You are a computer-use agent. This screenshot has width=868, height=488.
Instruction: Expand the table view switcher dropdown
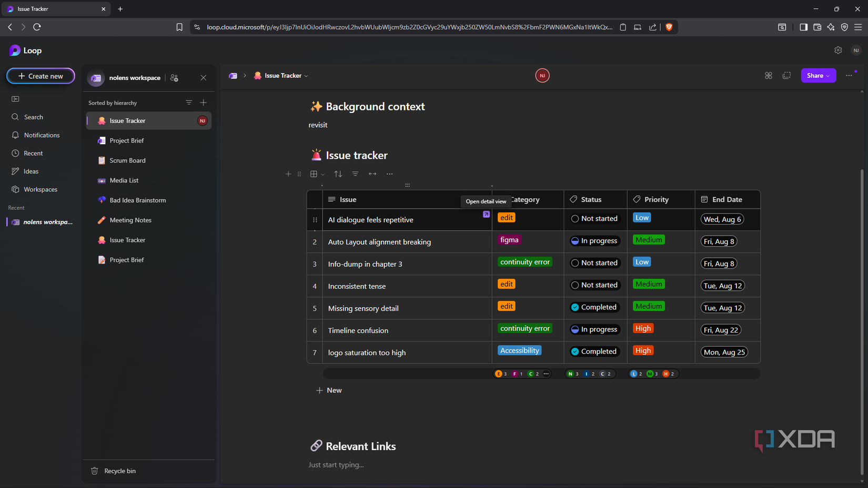pyautogui.click(x=322, y=174)
